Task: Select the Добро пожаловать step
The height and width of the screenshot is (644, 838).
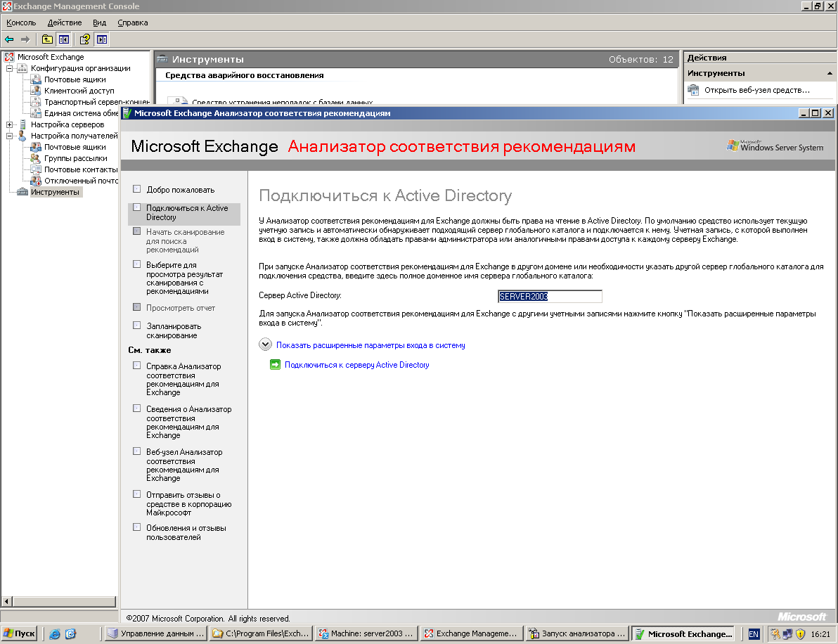Action: point(181,190)
